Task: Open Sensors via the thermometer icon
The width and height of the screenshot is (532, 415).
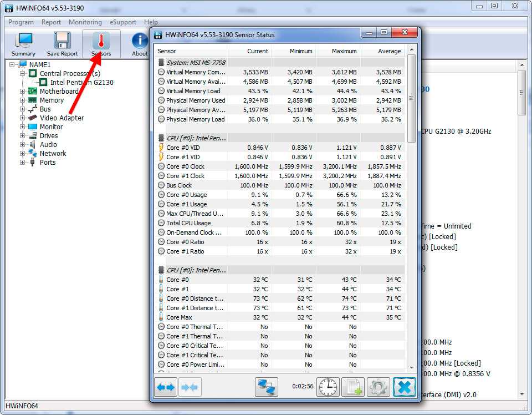Action: 101,44
